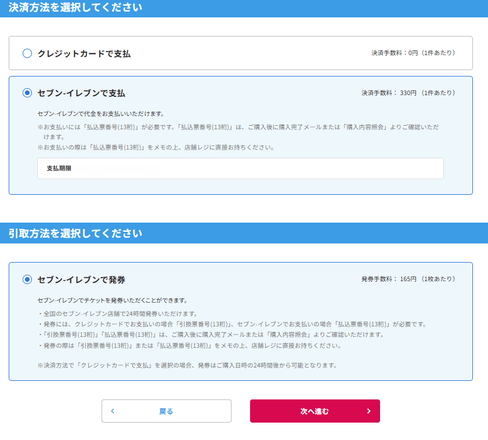This screenshot has width=488, height=440.
Task: Click the 次へ進む next button
Action: [x=315, y=411]
